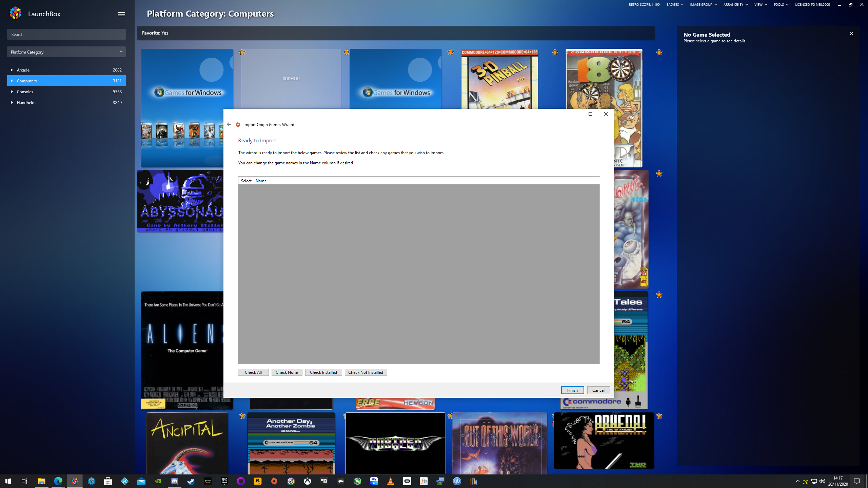Click the LaunchBox cube logo
The width and height of the screenshot is (868, 488).
click(x=15, y=14)
